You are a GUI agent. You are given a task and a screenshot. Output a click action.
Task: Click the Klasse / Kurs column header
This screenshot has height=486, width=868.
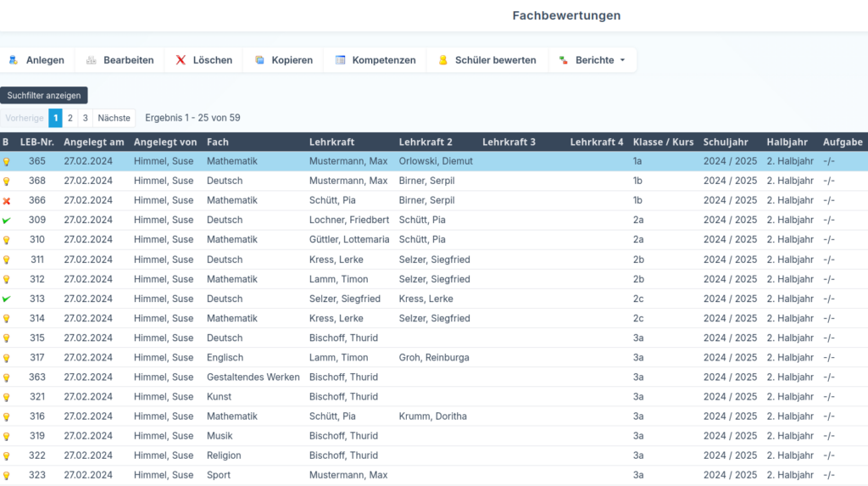tap(663, 142)
